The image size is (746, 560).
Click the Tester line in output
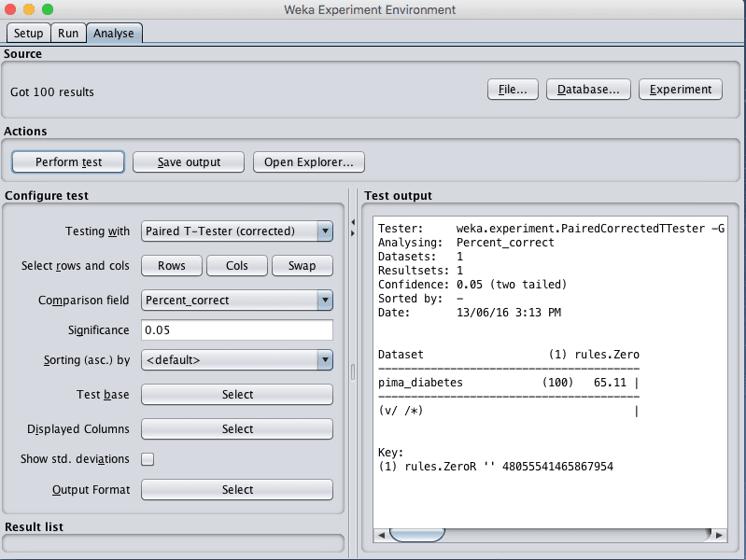551,229
